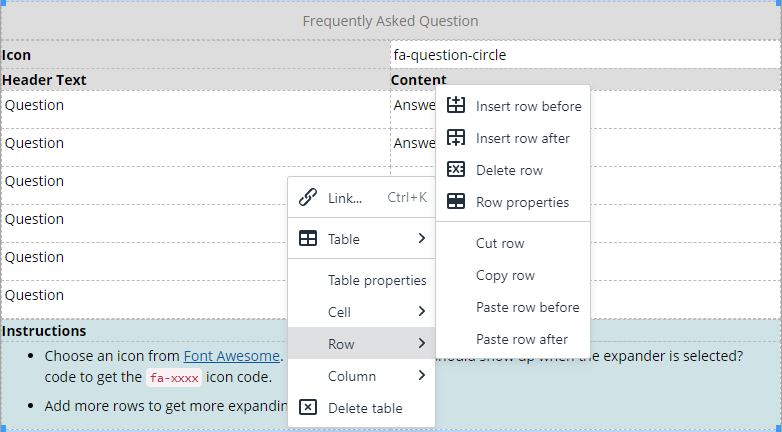Open the Font Awesome link
This screenshot has height=432, width=782.
[232, 356]
